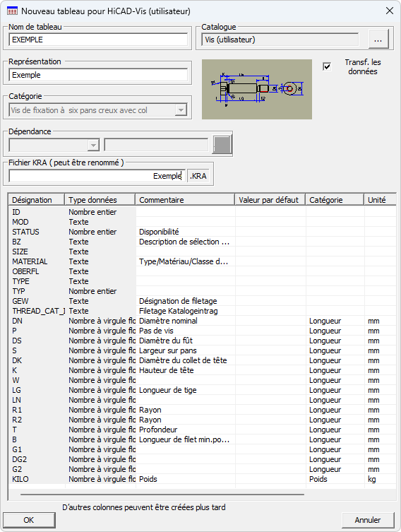Select the BZ row
401x532 pixels.
(x=203, y=242)
